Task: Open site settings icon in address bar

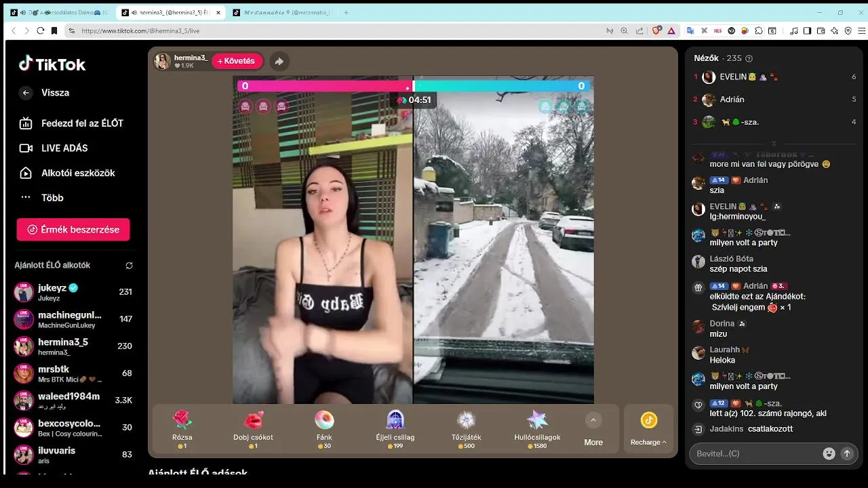Action: [71, 30]
